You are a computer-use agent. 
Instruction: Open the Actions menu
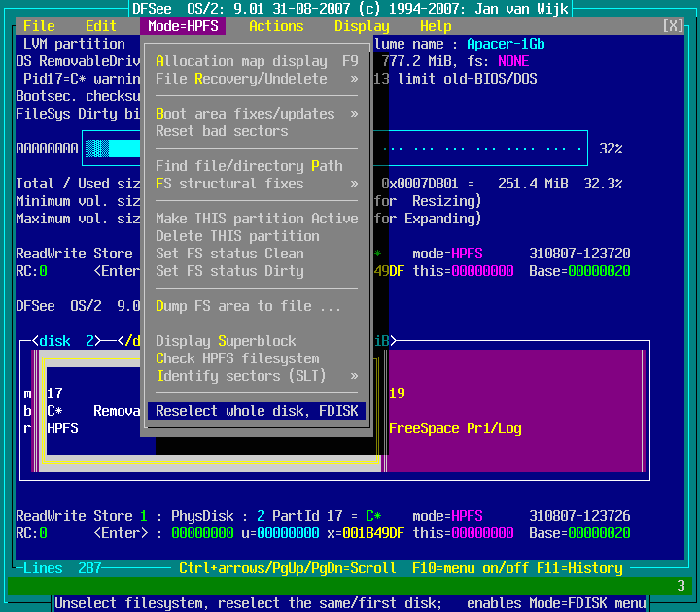[276, 26]
